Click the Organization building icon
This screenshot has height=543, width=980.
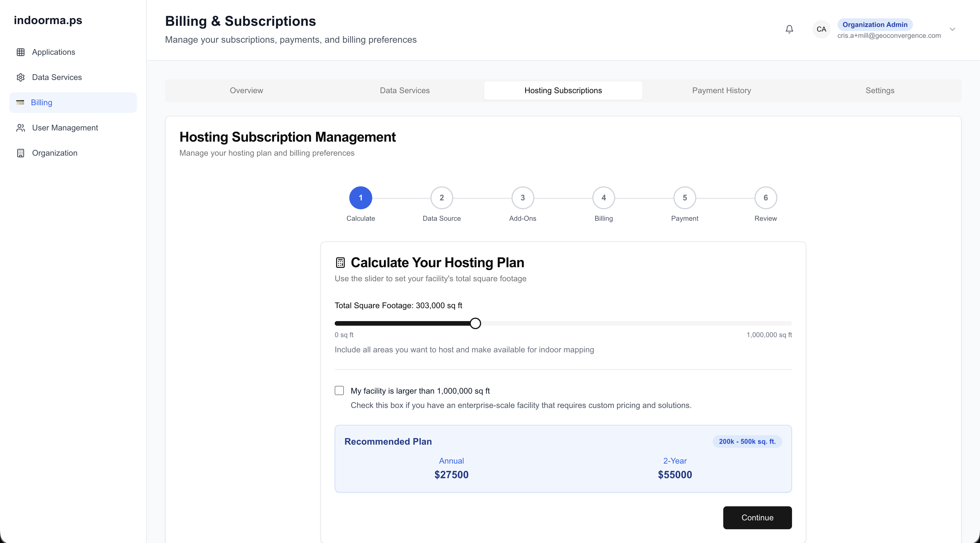tap(21, 153)
